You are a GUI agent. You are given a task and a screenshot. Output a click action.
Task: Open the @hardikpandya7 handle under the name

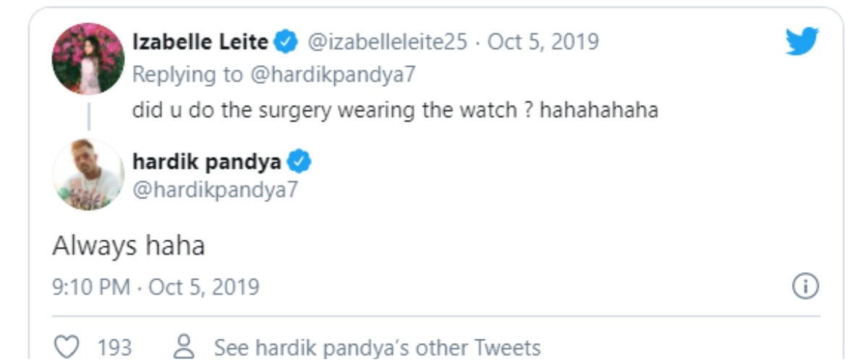coord(216,189)
